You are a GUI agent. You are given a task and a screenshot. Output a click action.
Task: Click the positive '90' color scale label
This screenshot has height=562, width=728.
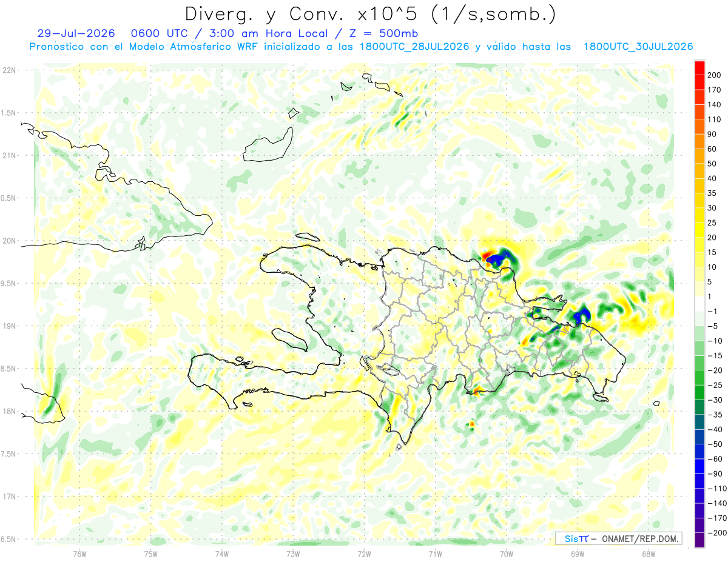click(x=712, y=134)
